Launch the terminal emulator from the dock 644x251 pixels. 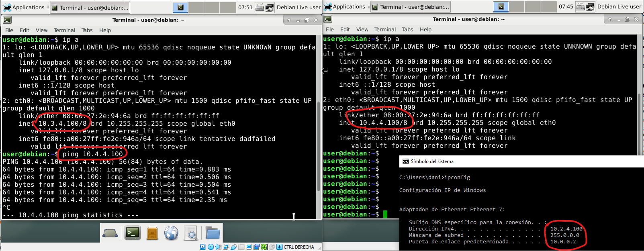pos(132,233)
